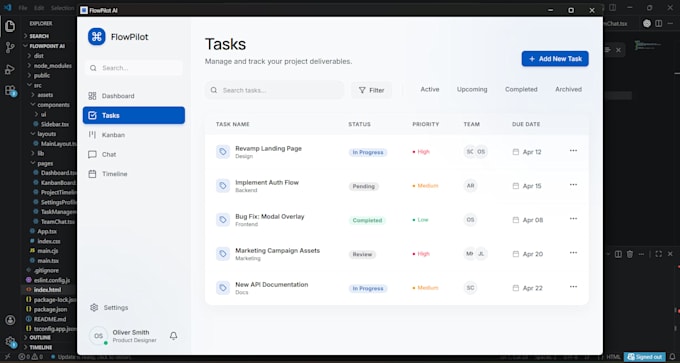Open README.md in VS Code explorer
Screen dimensions: 680x363
tap(49, 319)
